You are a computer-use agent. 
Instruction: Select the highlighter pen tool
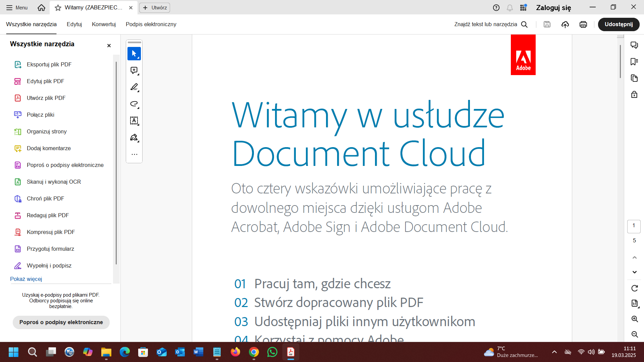pos(134,87)
